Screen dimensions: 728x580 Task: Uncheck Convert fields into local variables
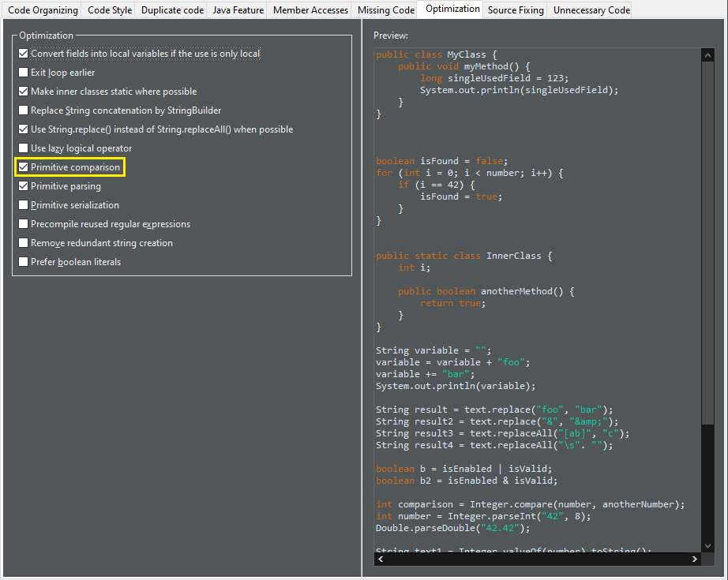[23, 54]
